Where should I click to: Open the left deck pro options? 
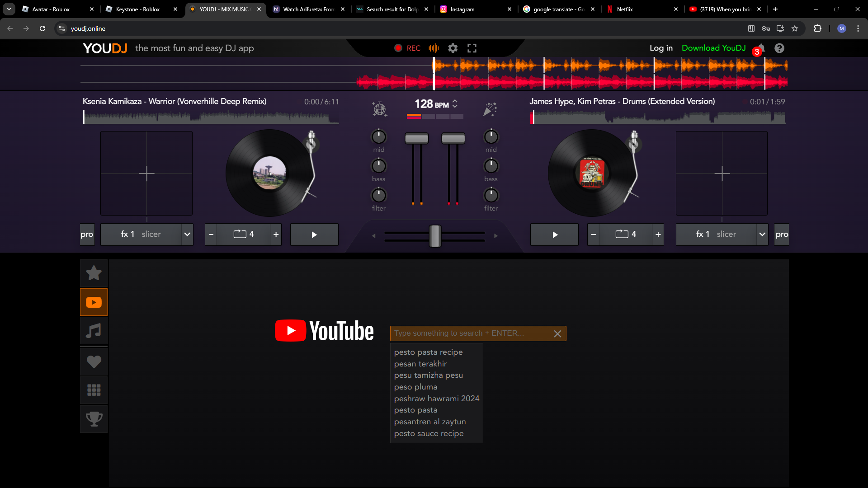87,235
